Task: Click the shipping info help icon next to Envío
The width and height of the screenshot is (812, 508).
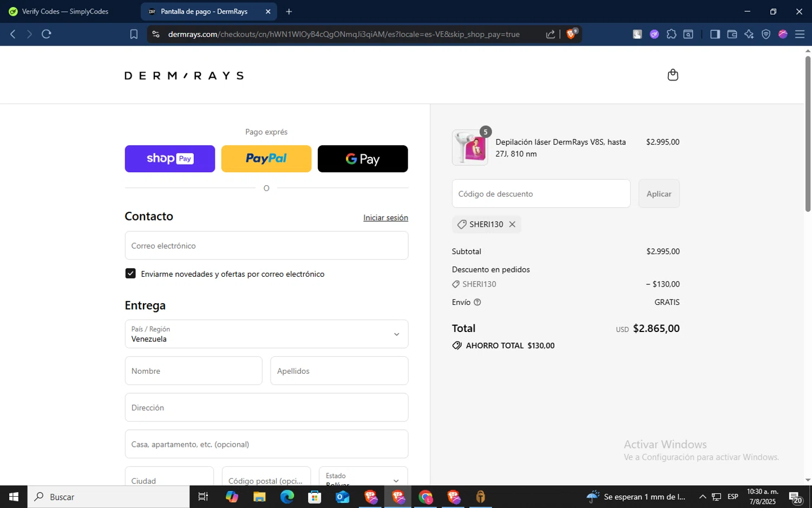Action: point(477,302)
